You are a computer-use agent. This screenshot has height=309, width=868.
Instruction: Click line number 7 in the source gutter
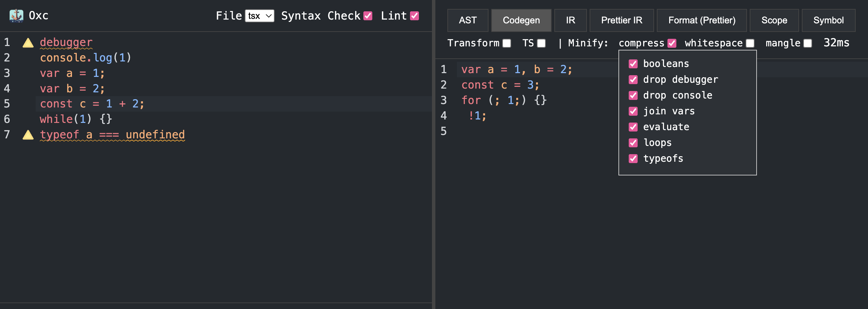(x=7, y=135)
